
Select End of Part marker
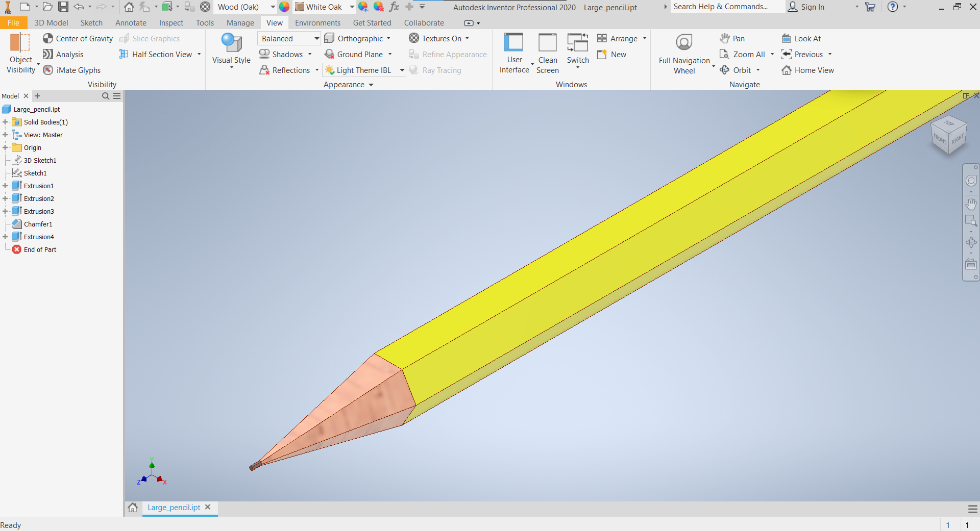point(34,249)
